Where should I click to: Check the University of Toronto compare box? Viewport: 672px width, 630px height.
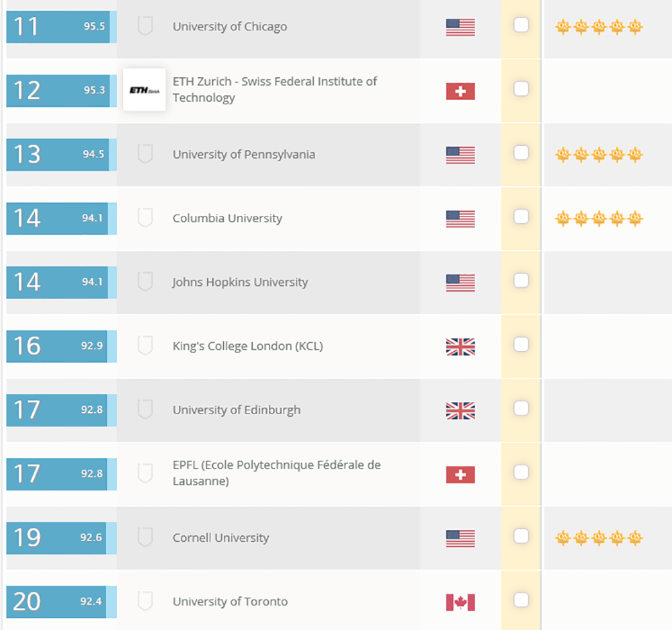521,600
